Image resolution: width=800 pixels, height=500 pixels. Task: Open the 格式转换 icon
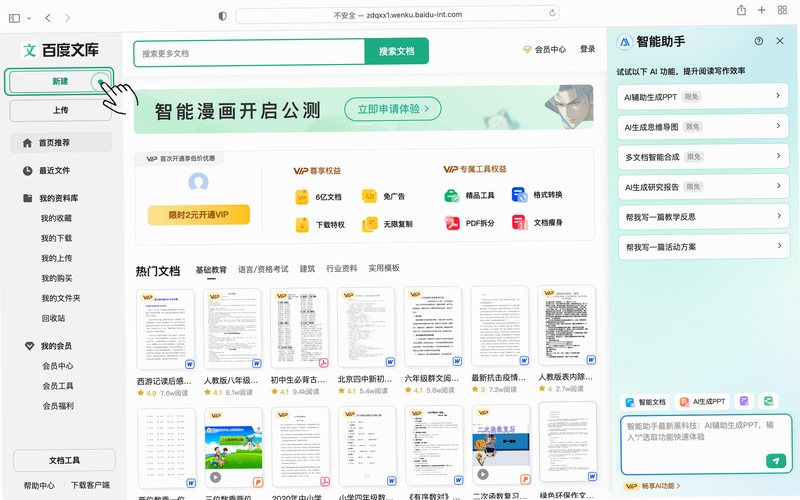point(519,195)
